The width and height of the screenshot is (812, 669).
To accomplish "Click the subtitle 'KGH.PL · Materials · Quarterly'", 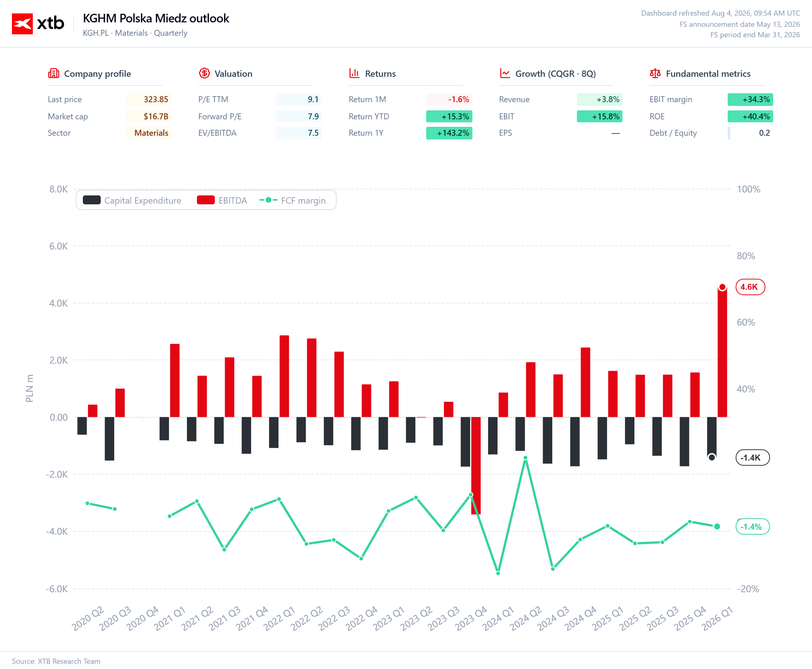I will pyautogui.click(x=135, y=33).
